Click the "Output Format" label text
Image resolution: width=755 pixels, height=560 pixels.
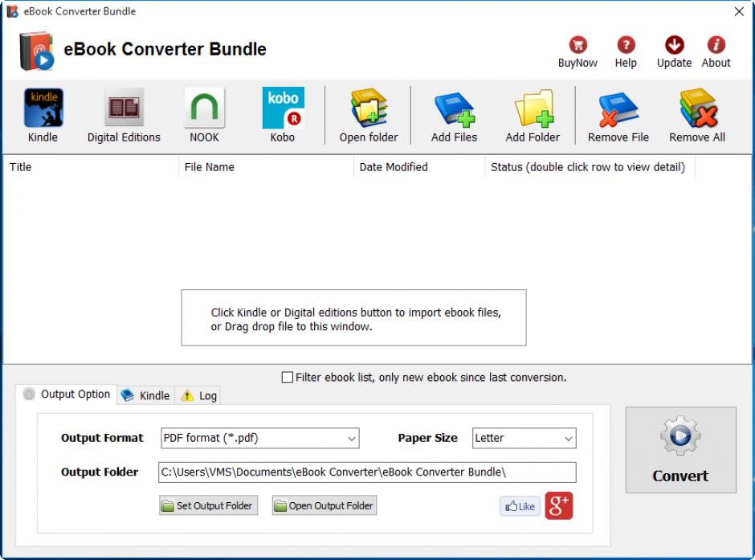(102, 438)
